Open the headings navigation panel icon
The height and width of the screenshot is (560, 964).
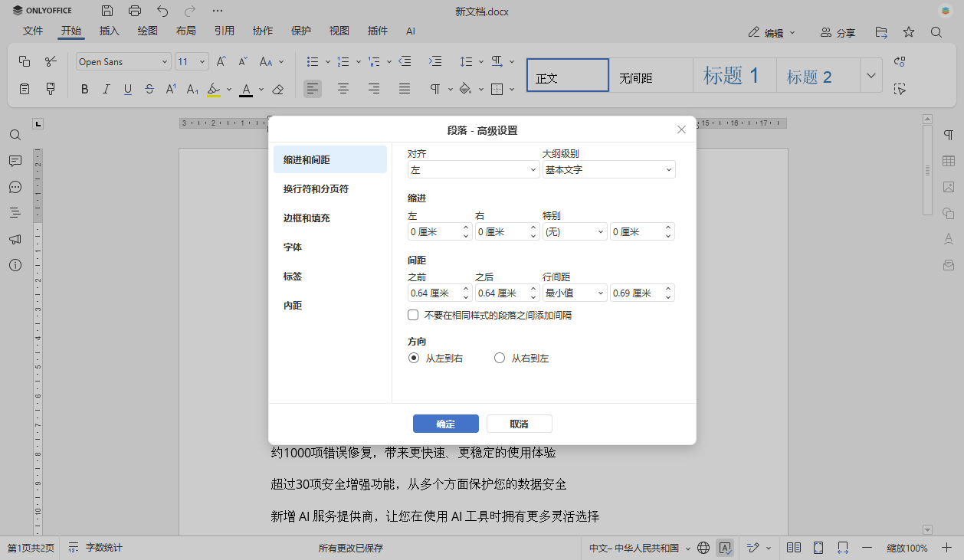tap(15, 213)
